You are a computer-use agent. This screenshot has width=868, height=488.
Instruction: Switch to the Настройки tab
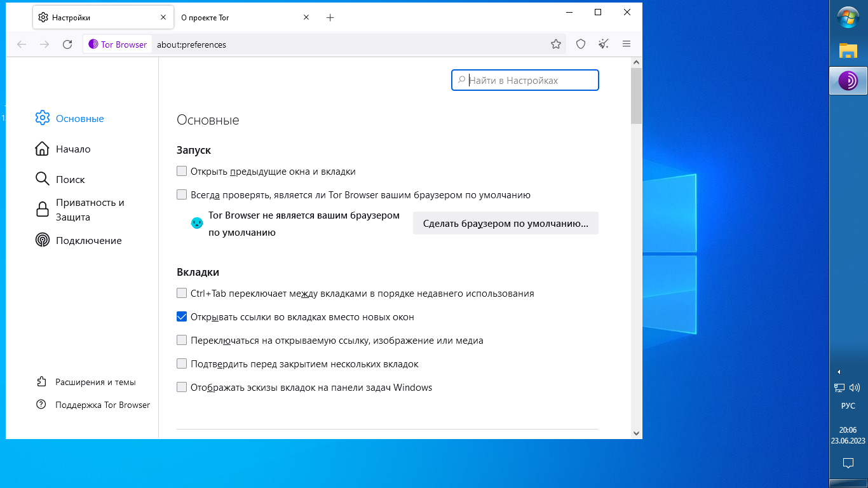click(103, 18)
